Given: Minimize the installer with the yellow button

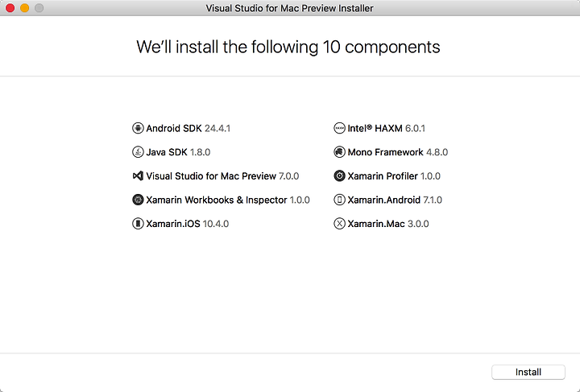Looking at the screenshot, I should pyautogui.click(x=24, y=8).
